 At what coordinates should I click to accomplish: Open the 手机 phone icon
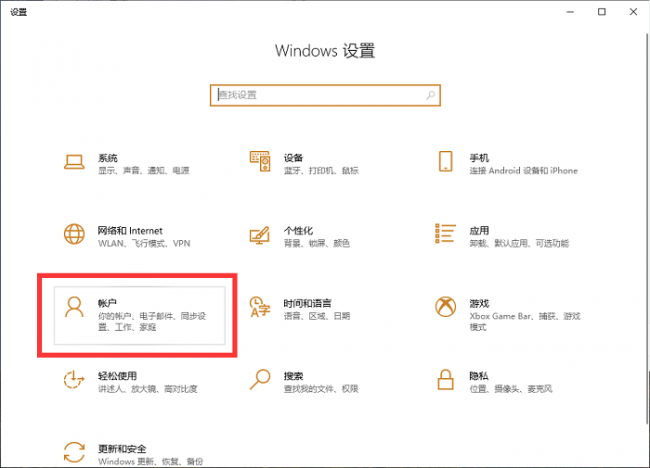point(446,161)
